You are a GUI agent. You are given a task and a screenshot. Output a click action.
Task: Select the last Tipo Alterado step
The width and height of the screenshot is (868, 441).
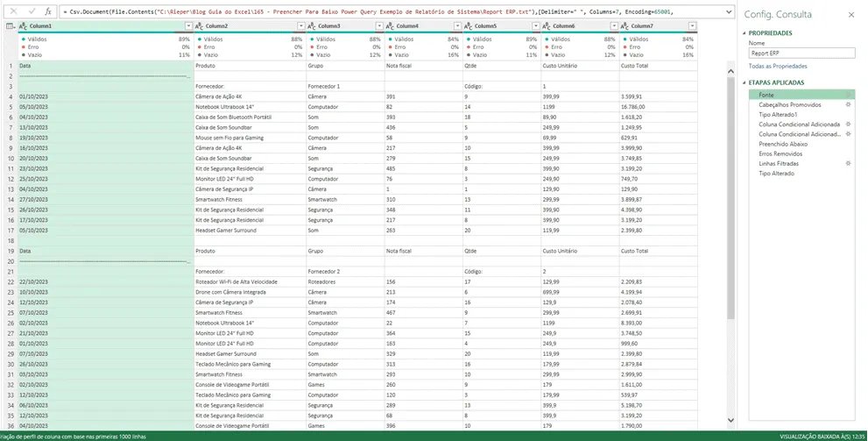777,174
